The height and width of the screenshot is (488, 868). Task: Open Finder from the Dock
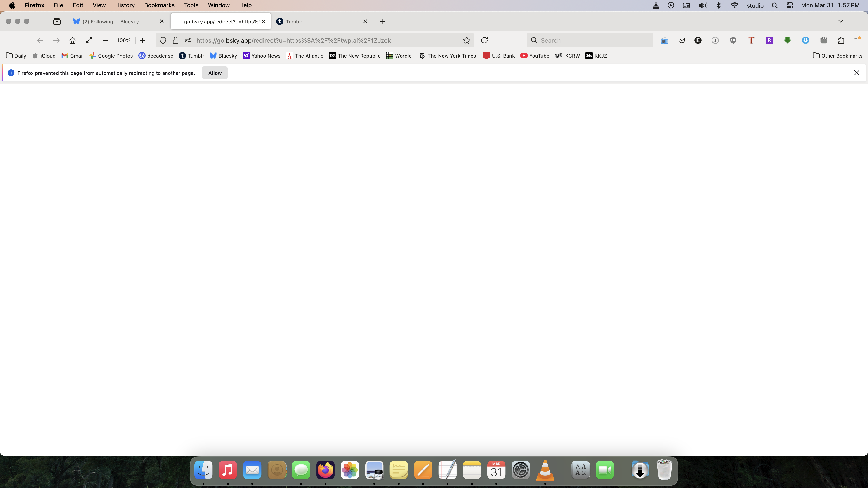[203, 470]
